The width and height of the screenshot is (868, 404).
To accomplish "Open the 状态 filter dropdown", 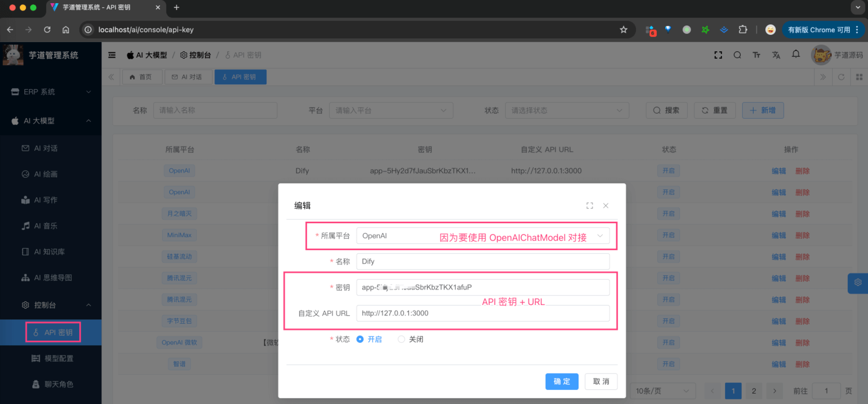I will click(567, 110).
